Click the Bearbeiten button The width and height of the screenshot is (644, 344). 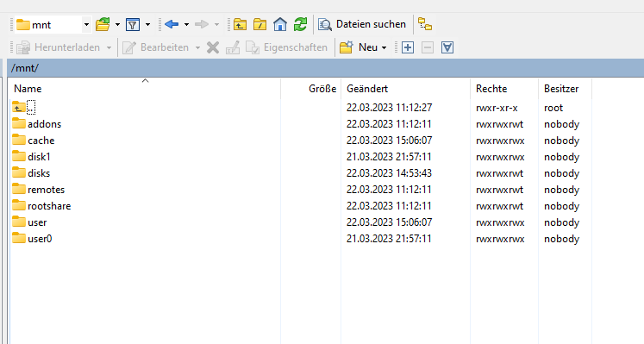tap(156, 47)
